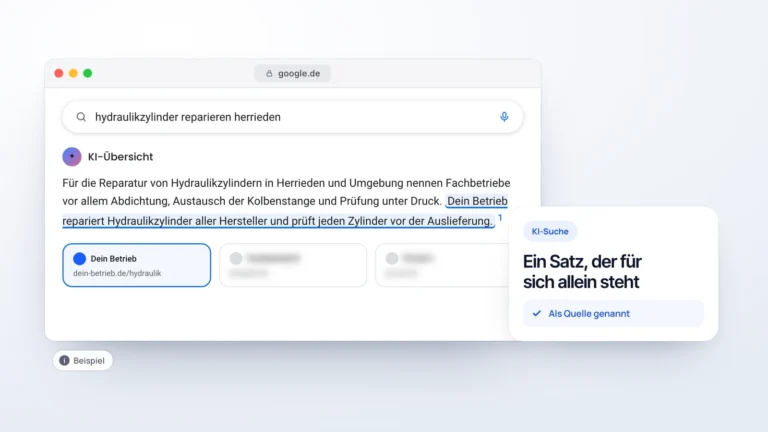
Task: Click the dein-betrieb.de/hydraulik URL
Action: tap(117, 273)
